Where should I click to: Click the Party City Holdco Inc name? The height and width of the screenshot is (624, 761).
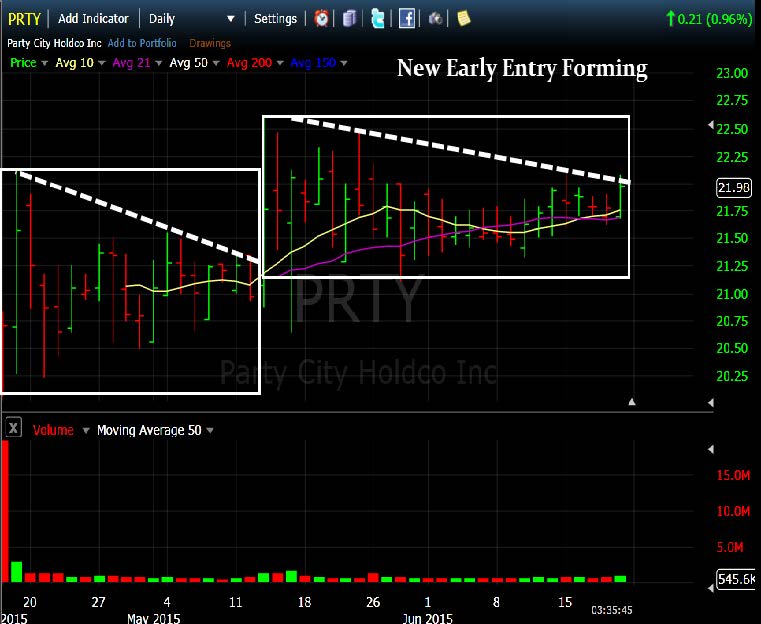[54, 43]
